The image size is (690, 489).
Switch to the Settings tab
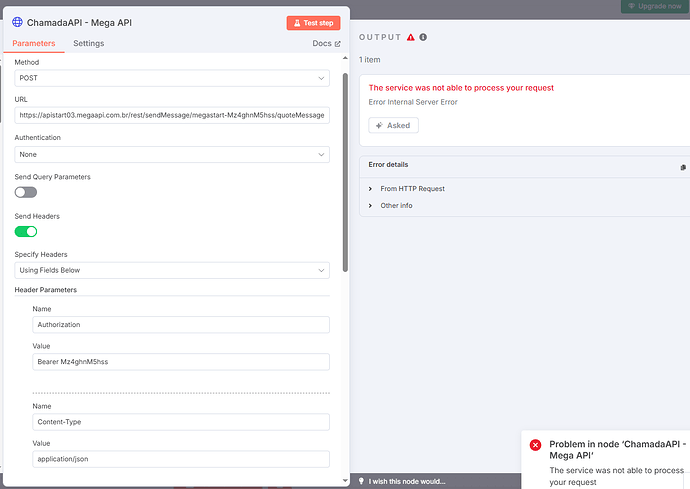coord(88,44)
